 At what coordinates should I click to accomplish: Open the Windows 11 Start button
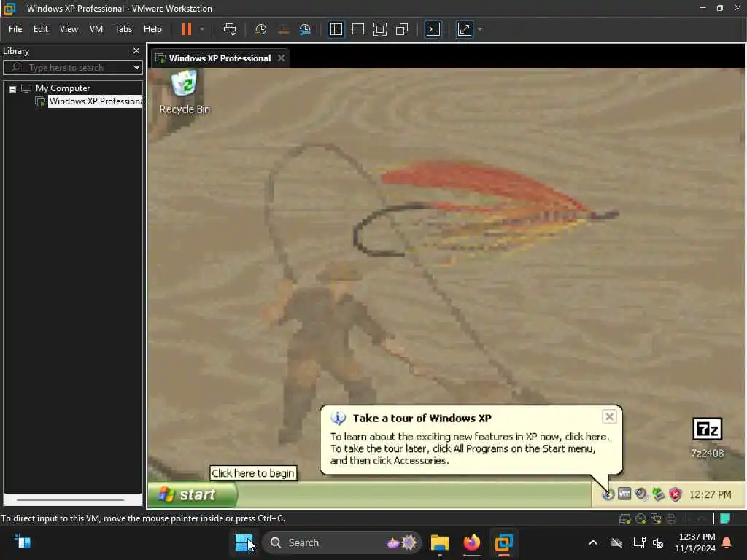pos(244,542)
